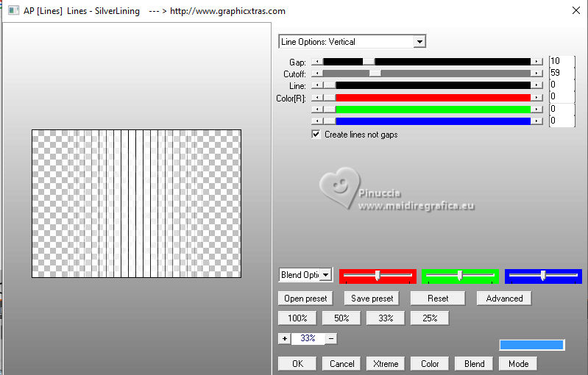Click the black Line slider track

(x=427, y=86)
